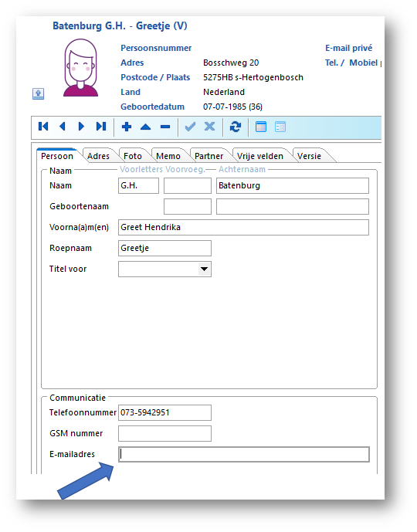Go to the next record
This screenshot has width=417, height=532.
click(x=81, y=127)
